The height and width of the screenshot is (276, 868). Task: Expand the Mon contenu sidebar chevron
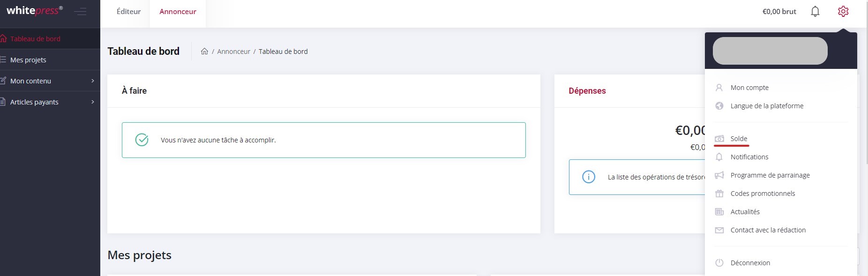93,81
